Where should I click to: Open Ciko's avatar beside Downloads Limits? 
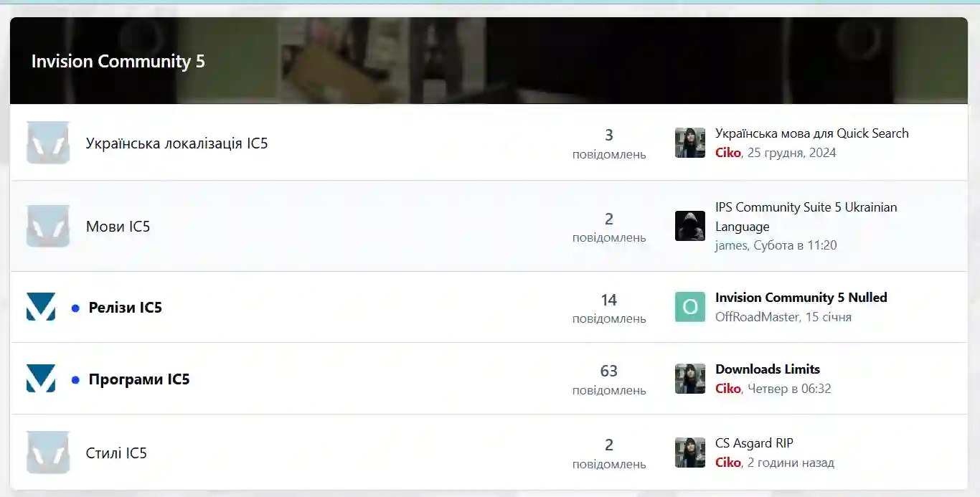[x=690, y=379]
